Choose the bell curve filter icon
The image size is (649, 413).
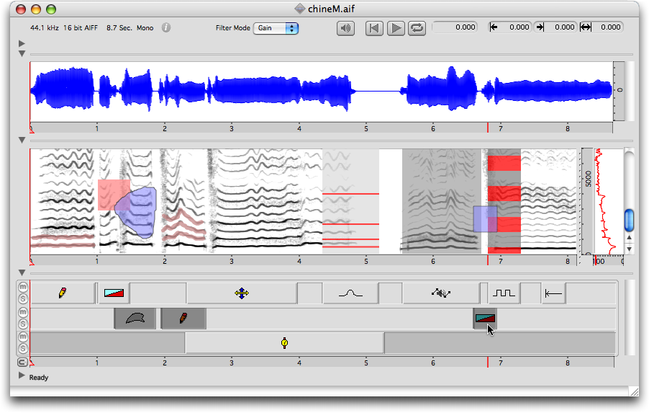(x=349, y=293)
